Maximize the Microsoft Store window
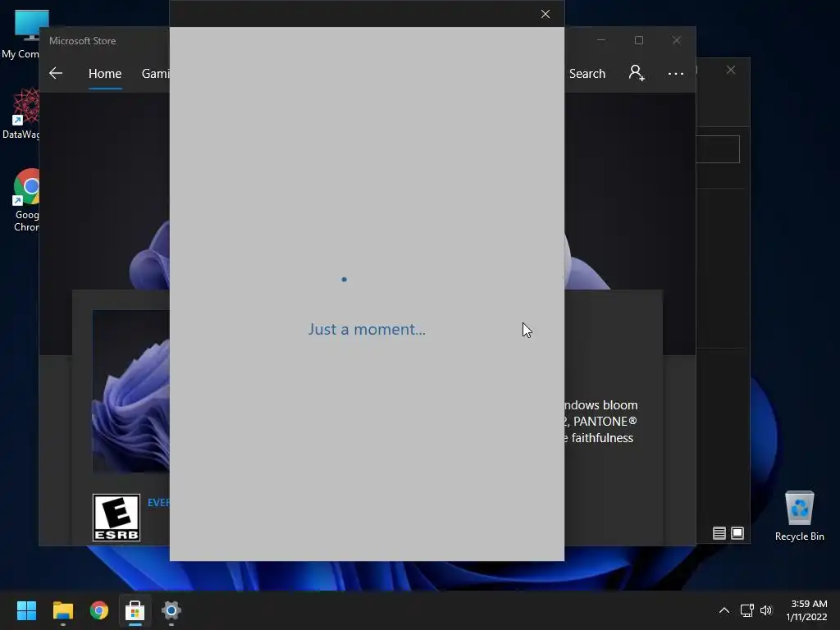 click(x=638, y=40)
